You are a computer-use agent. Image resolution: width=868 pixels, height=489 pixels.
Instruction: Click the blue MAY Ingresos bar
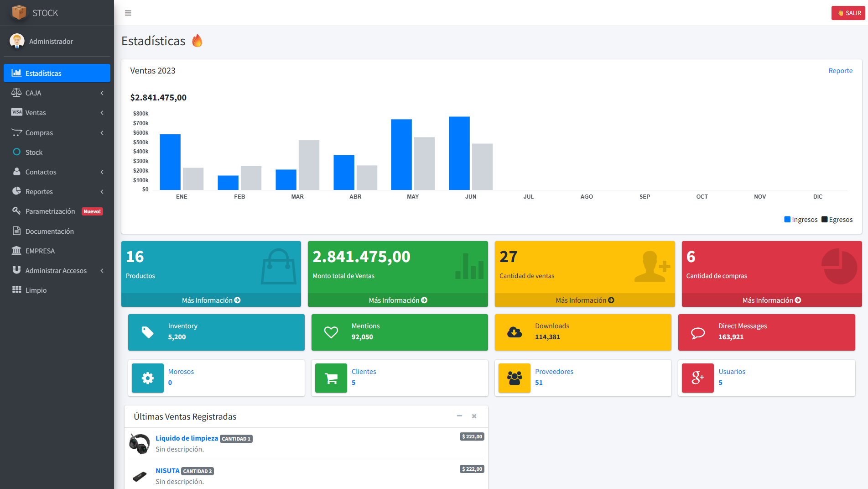tap(401, 154)
